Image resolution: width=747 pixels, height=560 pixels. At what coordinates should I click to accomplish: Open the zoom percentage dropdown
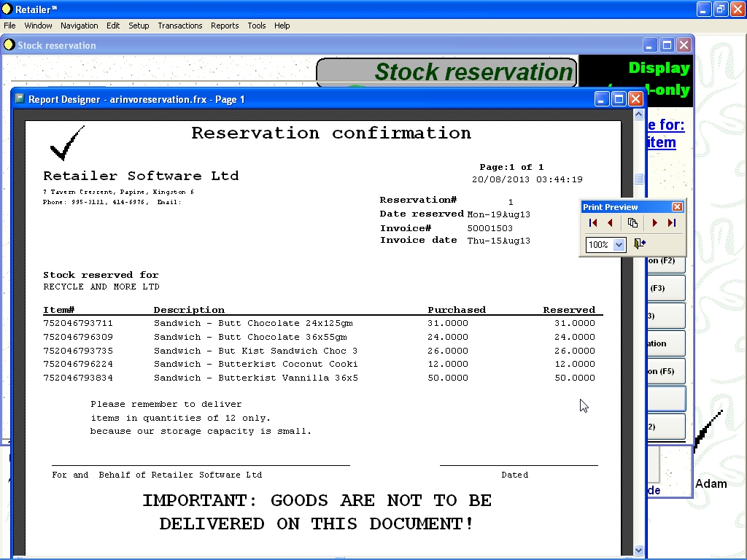619,245
